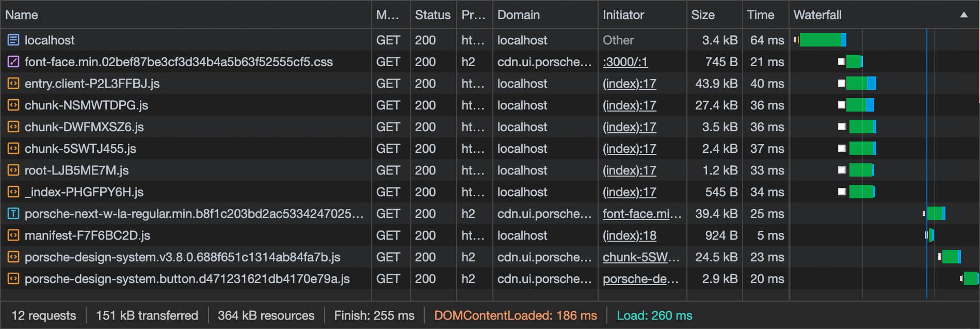Image resolution: width=980 pixels, height=329 pixels.
Task: Open the :3000/:1 initiator link
Action: pyautogui.click(x=625, y=61)
